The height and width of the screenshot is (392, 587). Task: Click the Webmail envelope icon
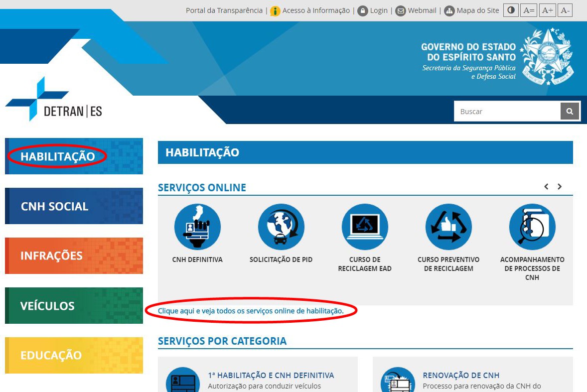click(401, 11)
